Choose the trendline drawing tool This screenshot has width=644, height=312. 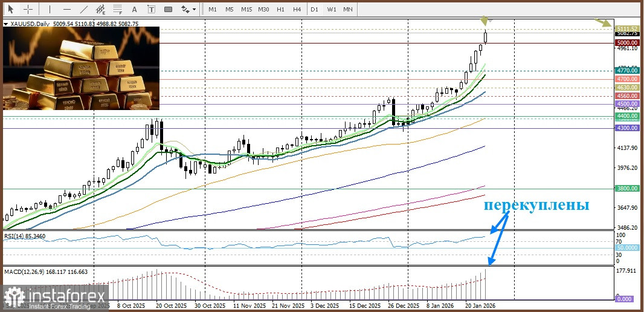tap(84, 10)
